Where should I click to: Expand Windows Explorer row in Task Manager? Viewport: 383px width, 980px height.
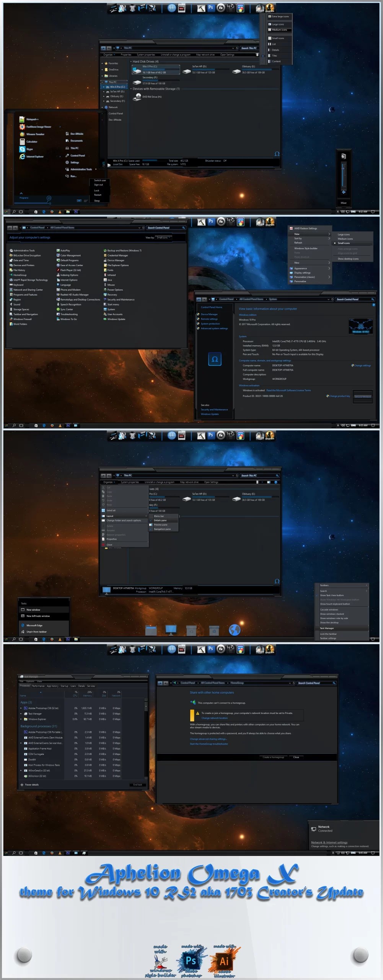click(21, 719)
